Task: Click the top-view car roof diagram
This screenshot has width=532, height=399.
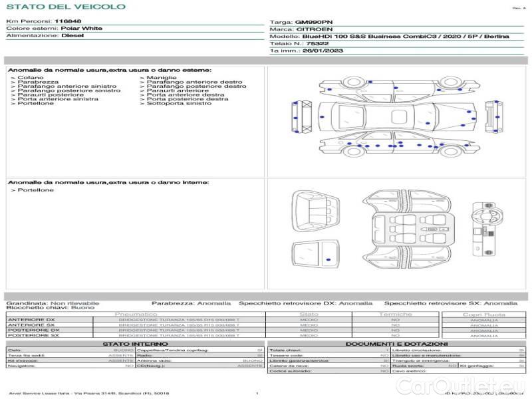Action: click(398, 117)
